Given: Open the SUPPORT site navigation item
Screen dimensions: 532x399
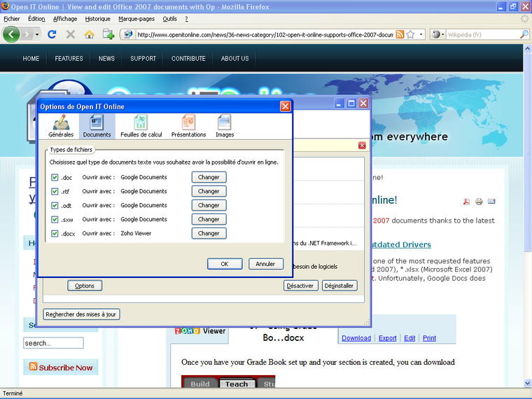Looking at the screenshot, I should [x=143, y=58].
